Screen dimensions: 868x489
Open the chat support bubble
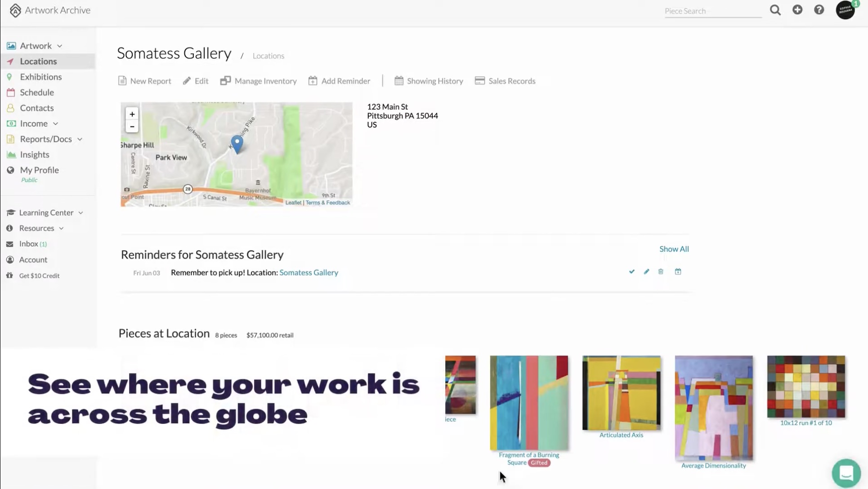846,473
